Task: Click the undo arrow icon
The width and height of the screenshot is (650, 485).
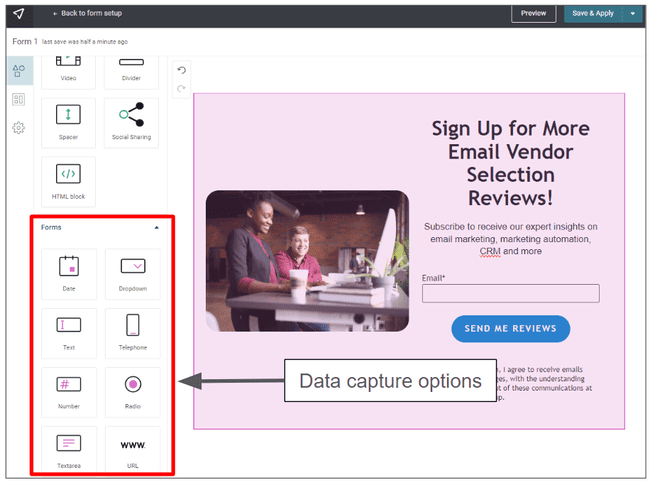Action: (181, 70)
